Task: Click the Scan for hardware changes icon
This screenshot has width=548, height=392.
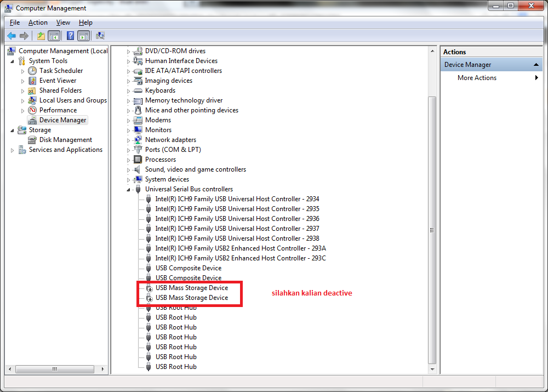Action: click(x=100, y=36)
